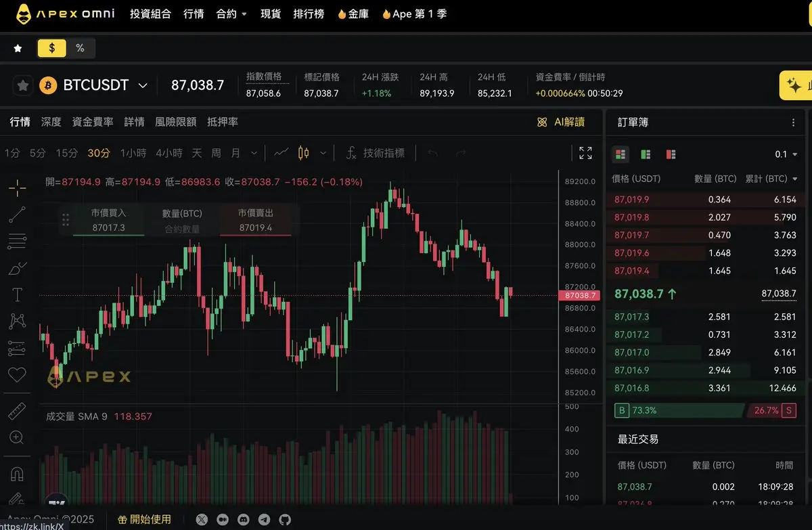Switch to the 詳情 tab
812x530 pixels.
pyautogui.click(x=134, y=122)
